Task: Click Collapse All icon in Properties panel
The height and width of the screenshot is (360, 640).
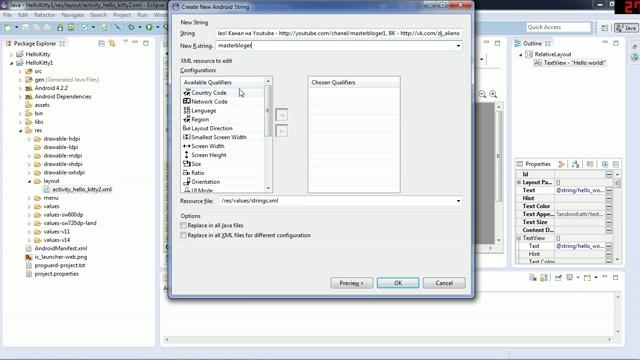Action: (616, 164)
